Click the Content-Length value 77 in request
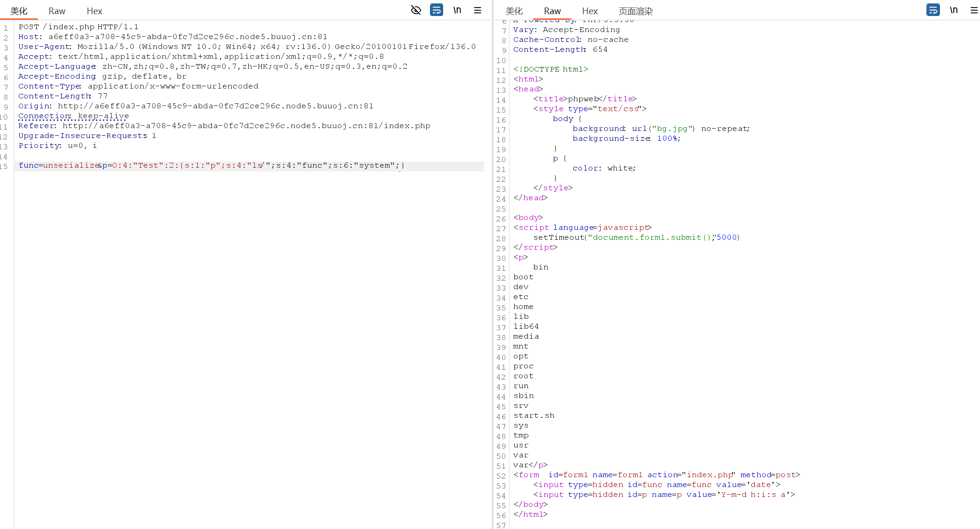The image size is (980, 529). [x=103, y=96]
